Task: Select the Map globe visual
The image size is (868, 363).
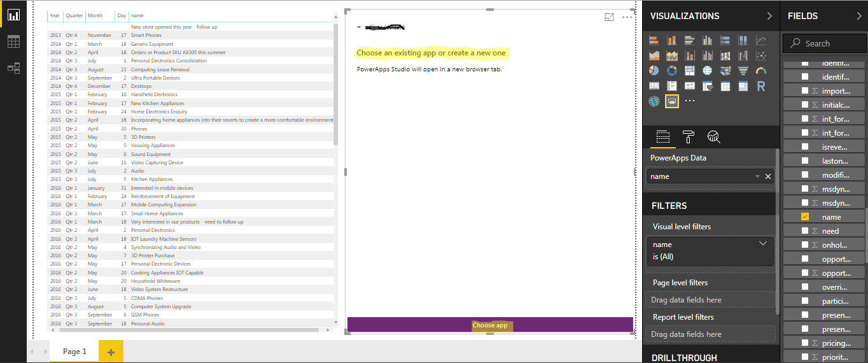Action: click(708, 71)
